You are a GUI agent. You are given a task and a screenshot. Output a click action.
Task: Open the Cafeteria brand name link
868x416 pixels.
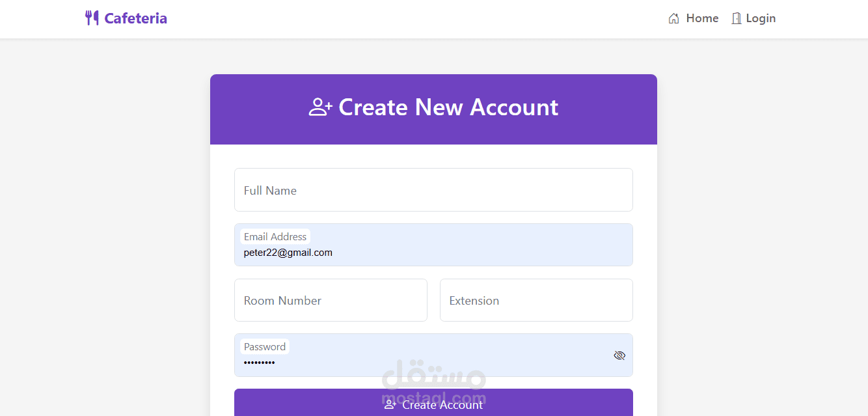135,18
